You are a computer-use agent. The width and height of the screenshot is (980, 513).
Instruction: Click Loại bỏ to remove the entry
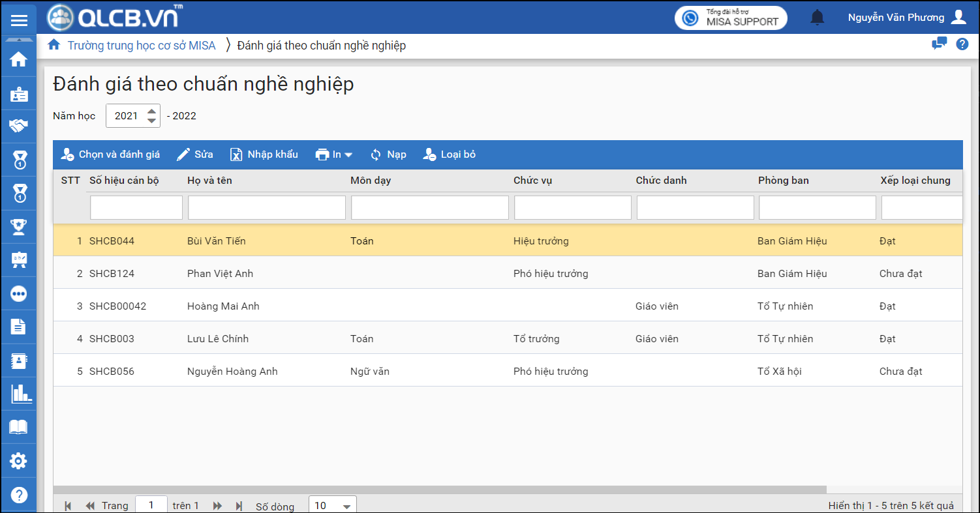click(450, 154)
